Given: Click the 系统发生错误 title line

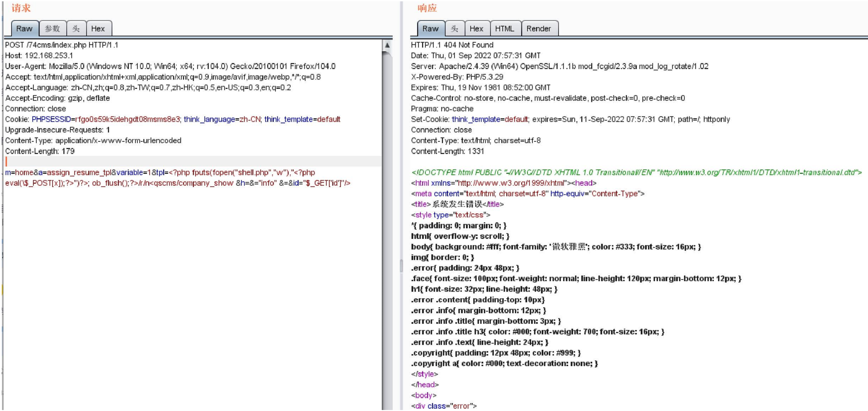Looking at the screenshot, I should point(457,204).
